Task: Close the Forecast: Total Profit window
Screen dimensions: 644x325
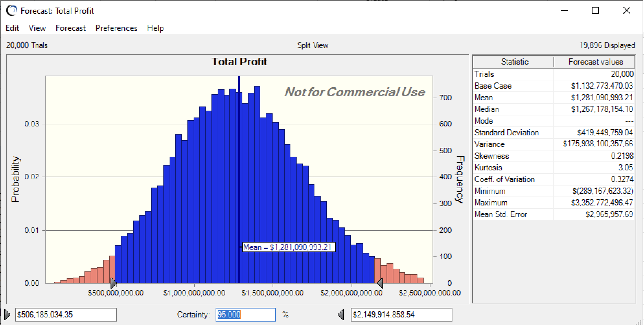Action: tap(626, 11)
